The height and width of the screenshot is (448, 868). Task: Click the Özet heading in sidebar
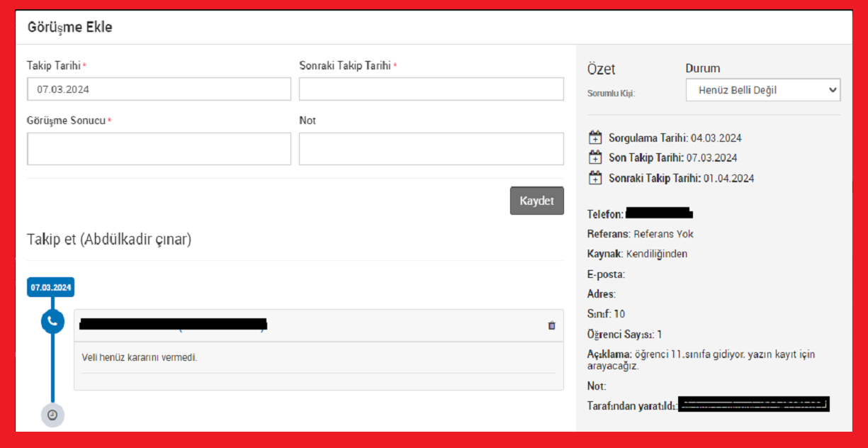[x=601, y=69]
